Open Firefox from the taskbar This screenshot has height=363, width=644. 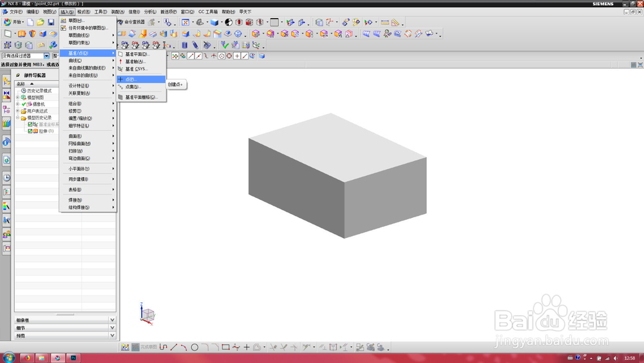26,358
